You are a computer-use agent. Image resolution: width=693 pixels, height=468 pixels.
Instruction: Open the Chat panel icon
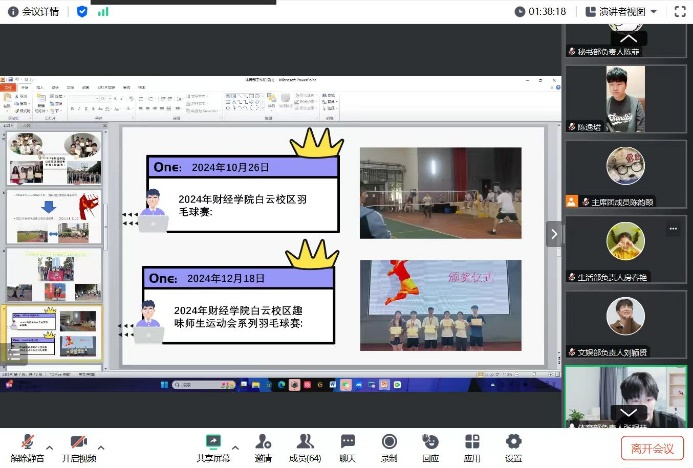(348, 442)
